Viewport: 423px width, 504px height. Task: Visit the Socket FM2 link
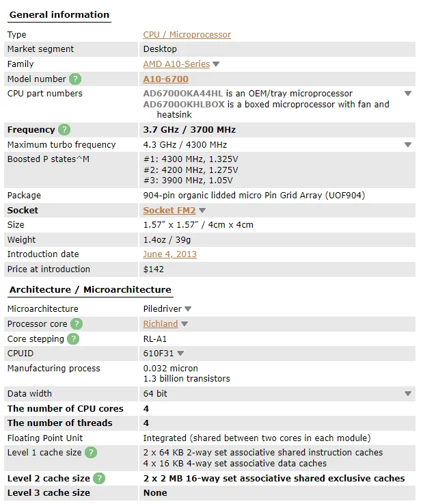coord(169,210)
